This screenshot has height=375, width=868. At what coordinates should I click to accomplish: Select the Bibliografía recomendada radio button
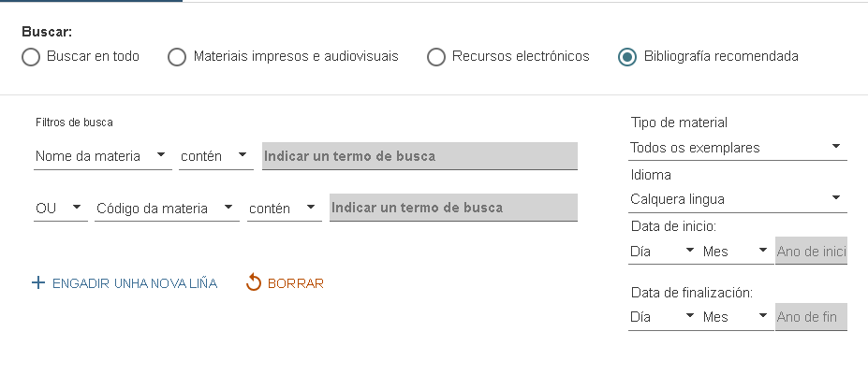coord(627,57)
